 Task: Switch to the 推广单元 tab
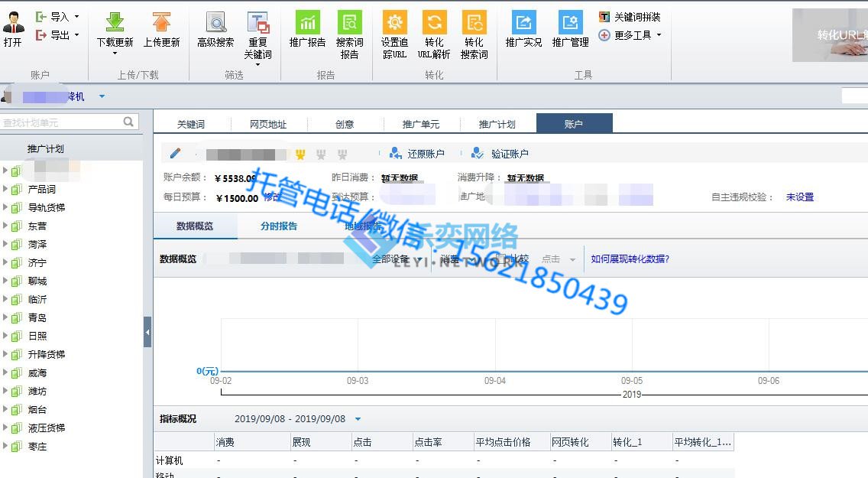pyautogui.click(x=421, y=124)
